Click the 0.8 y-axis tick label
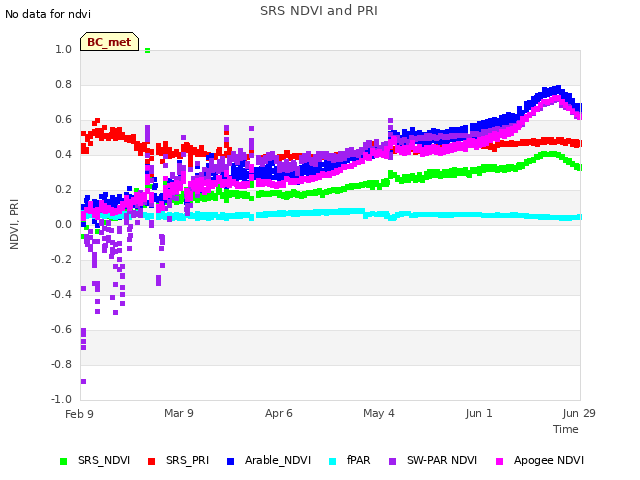Viewport: 640px width, 480px height. coord(63,84)
